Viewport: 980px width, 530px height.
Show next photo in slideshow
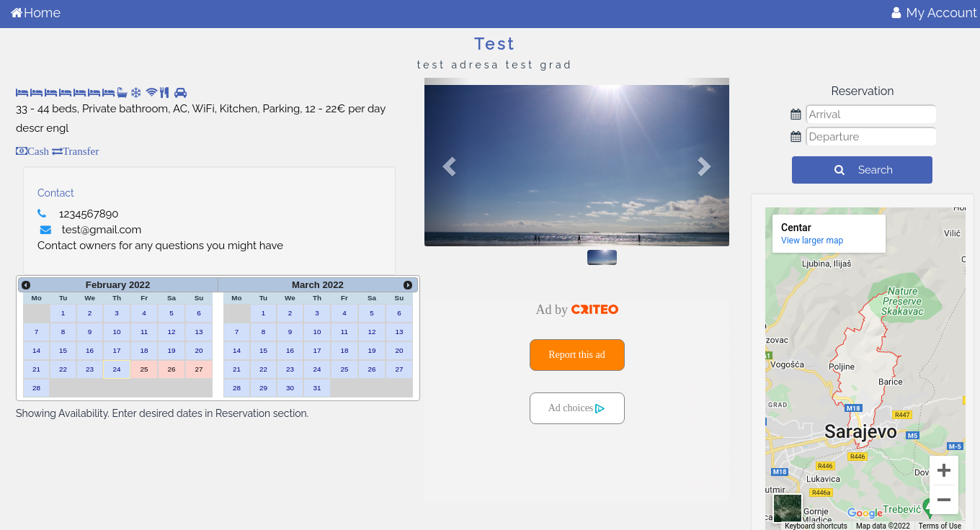tap(704, 166)
